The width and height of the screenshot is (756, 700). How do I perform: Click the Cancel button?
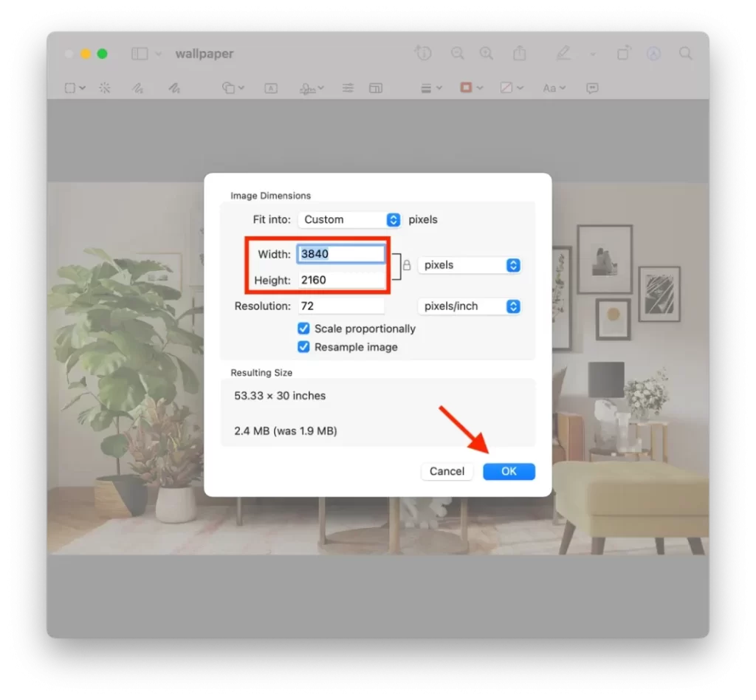click(x=447, y=472)
